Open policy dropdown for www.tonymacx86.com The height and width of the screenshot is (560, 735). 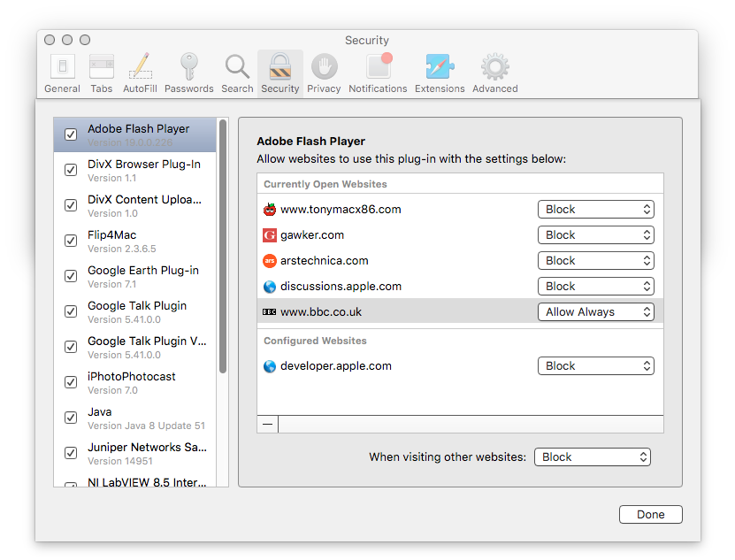(596, 209)
